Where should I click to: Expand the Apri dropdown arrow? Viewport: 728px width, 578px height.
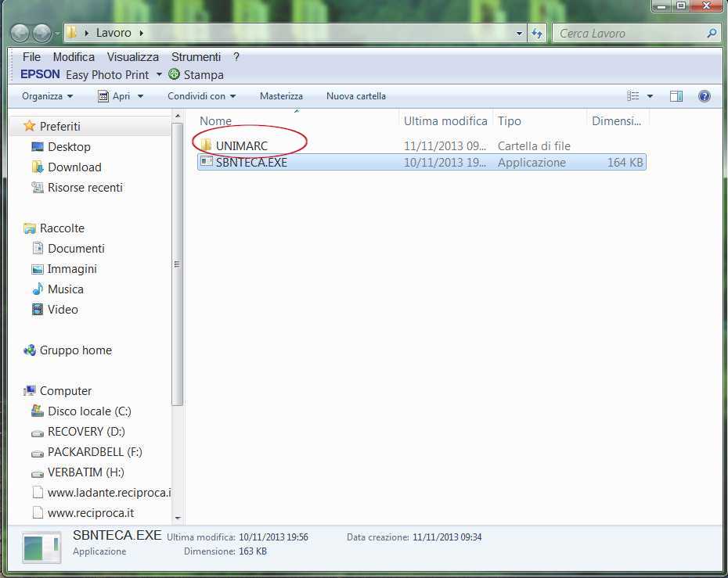[x=140, y=96]
